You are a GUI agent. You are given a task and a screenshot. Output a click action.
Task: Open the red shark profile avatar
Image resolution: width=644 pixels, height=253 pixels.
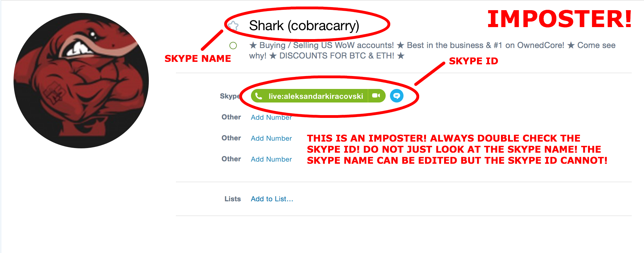81,81
